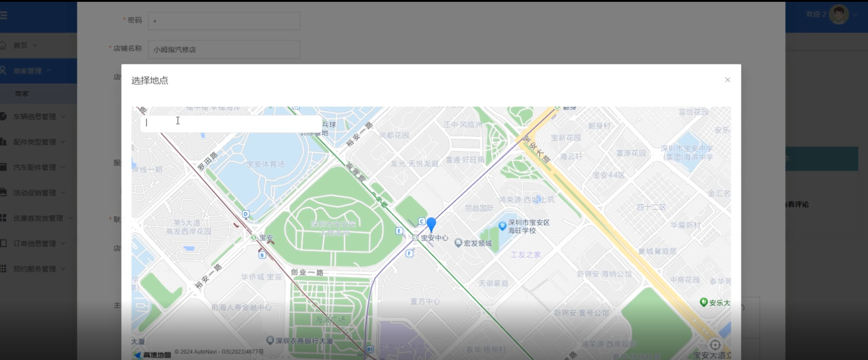This screenshot has height=360, width=868.
Task: Click 丽晶国际 label on map
Action: pyautogui.click(x=479, y=208)
